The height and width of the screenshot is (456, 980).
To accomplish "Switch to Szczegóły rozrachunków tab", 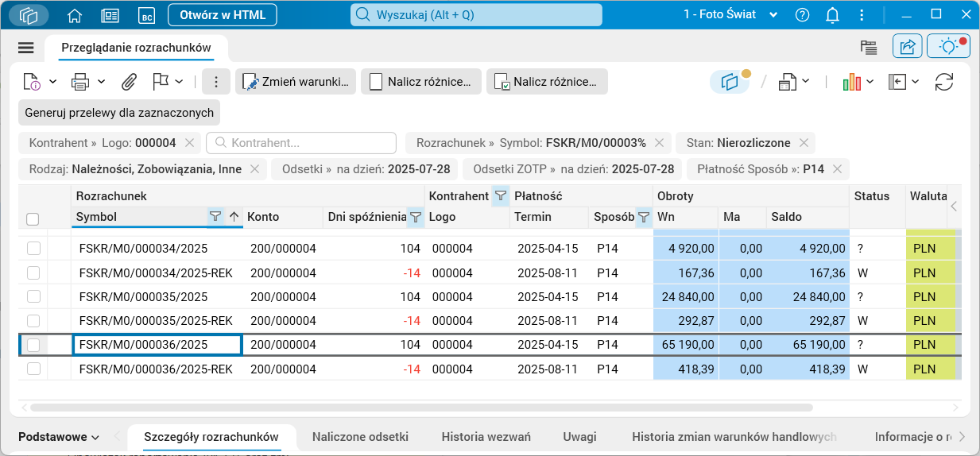I will coord(211,437).
